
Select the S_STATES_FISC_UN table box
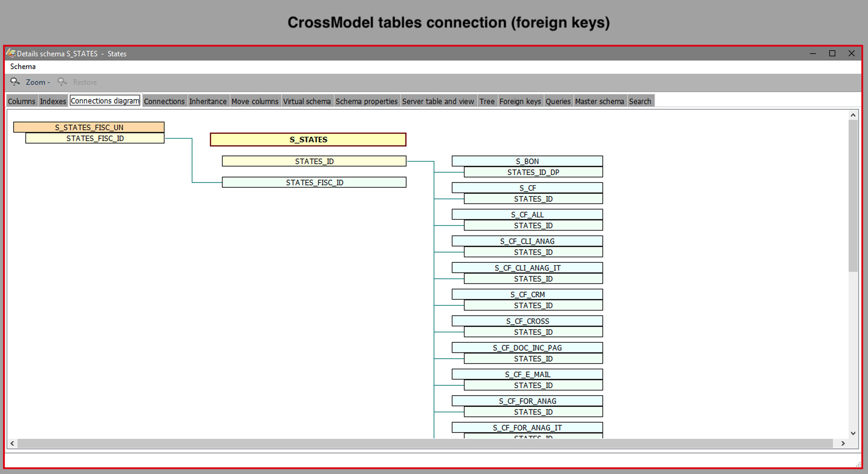[89, 128]
